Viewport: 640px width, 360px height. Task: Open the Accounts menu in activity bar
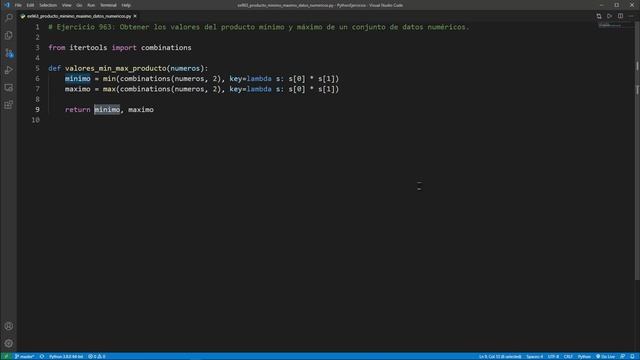(x=9, y=326)
